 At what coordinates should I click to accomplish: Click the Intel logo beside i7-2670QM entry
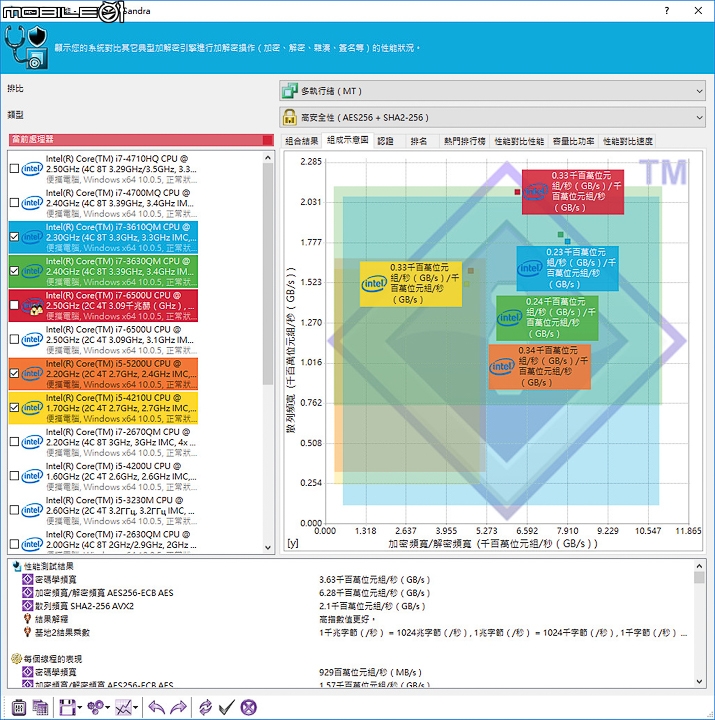[32, 442]
